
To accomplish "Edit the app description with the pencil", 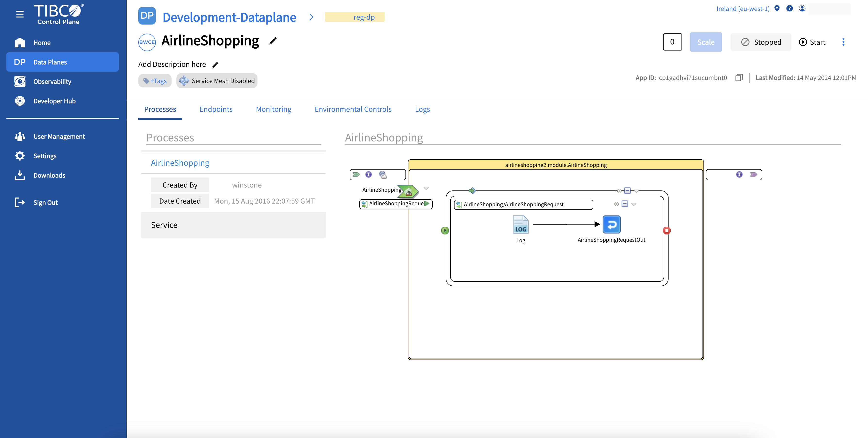I will 215,65.
